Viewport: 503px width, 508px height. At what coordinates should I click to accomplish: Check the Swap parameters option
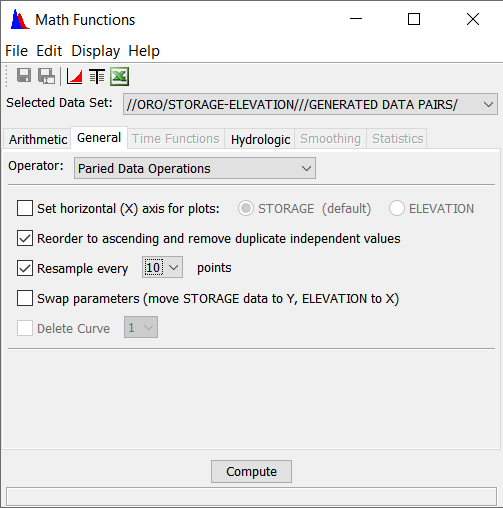point(25,298)
